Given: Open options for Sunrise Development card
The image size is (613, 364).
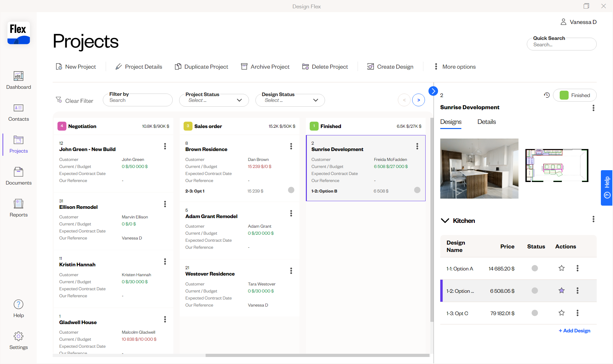Looking at the screenshot, I should click(x=417, y=146).
